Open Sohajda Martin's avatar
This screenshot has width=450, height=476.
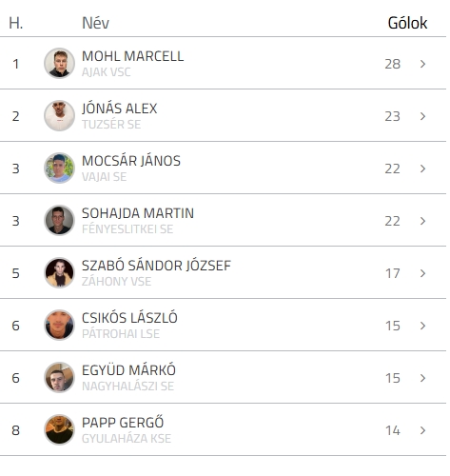59,220
